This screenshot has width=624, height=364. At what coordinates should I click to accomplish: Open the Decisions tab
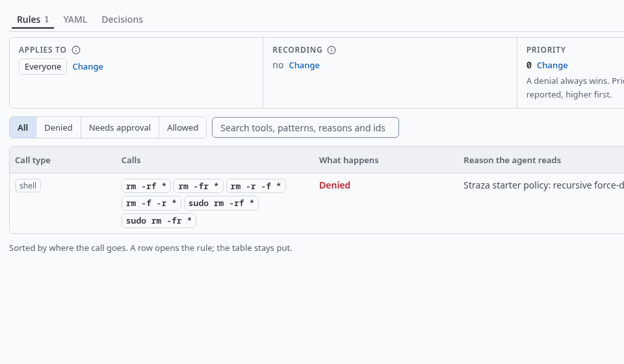(x=122, y=19)
